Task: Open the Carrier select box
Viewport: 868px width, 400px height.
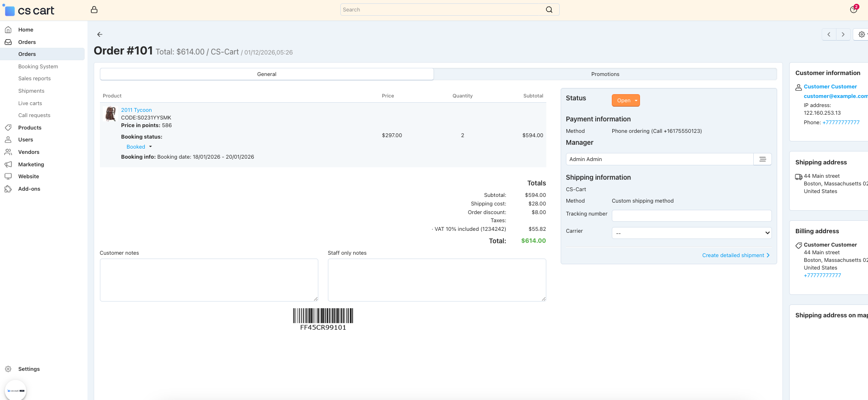Action: tap(692, 233)
